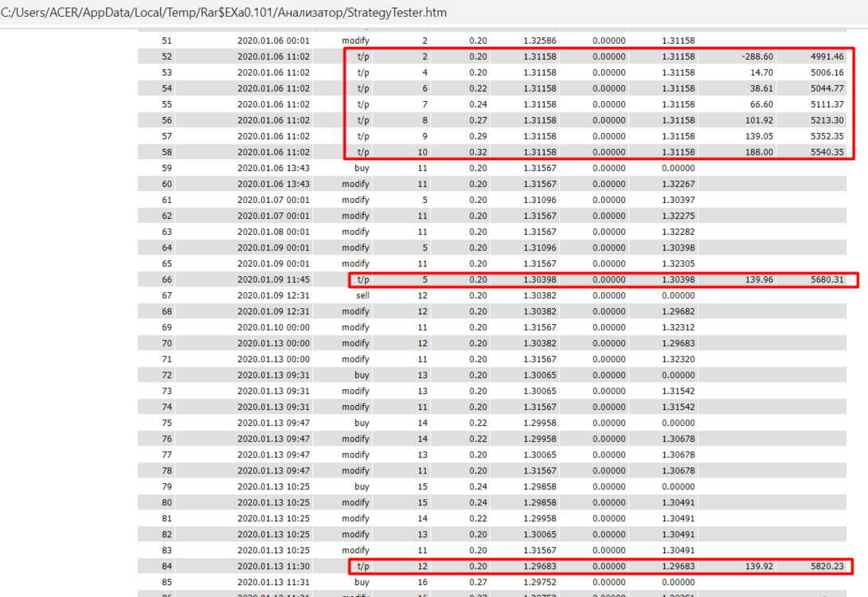This screenshot has width=868, height=597.
Task: Select balance value 5820.23 in row 84
Action: tap(827, 567)
